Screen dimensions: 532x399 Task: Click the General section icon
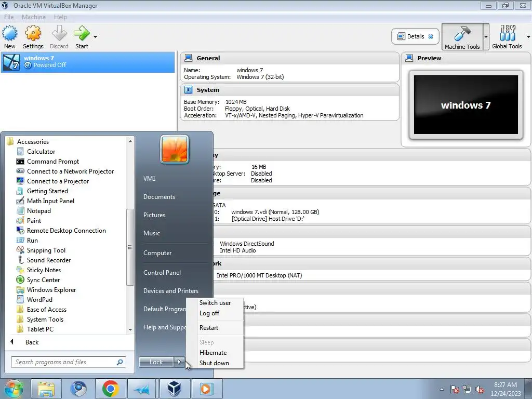pos(188,58)
